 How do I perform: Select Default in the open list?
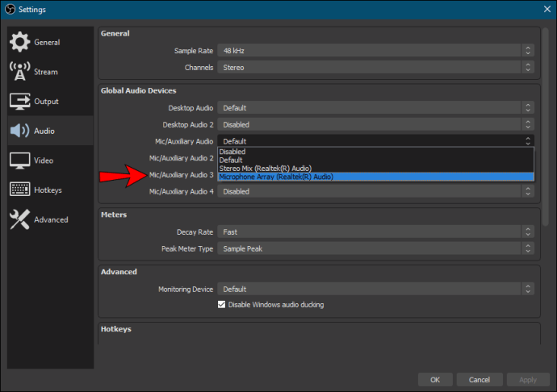click(375, 160)
